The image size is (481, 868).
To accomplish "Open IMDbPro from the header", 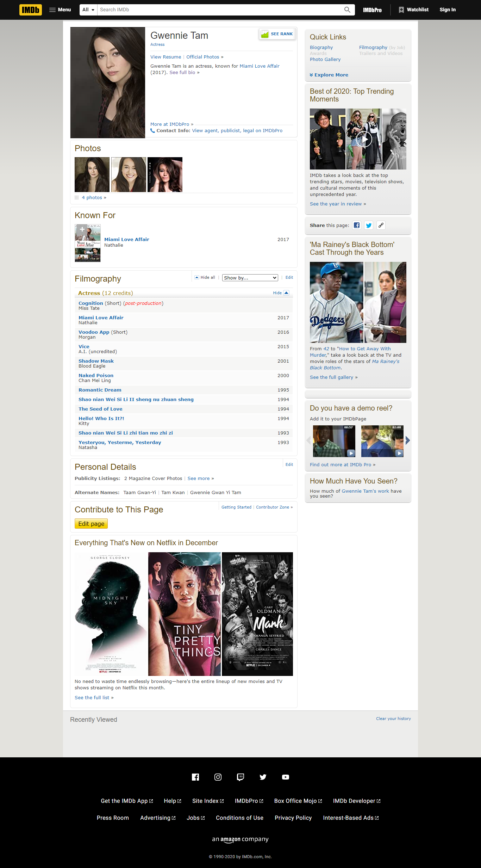I will tap(372, 10).
